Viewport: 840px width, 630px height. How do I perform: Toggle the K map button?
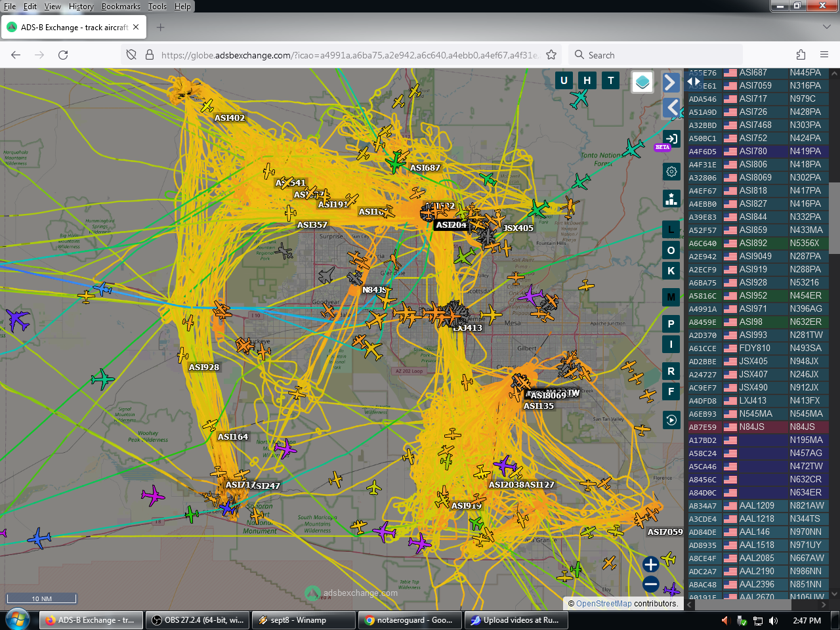tap(671, 270)
